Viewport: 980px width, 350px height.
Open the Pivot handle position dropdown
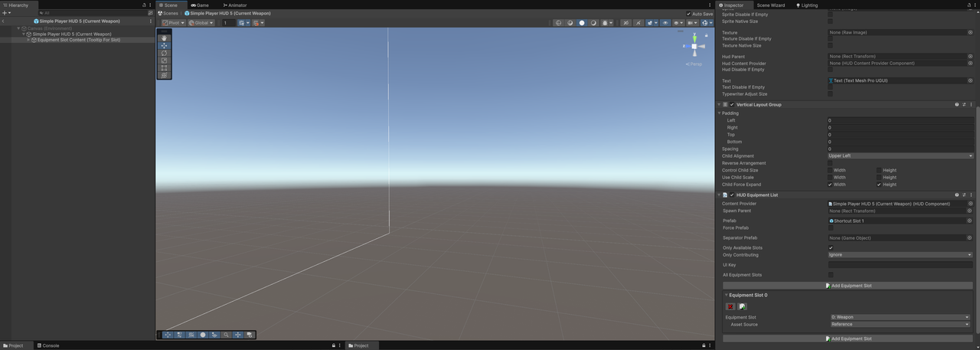[x=173, y=23]
